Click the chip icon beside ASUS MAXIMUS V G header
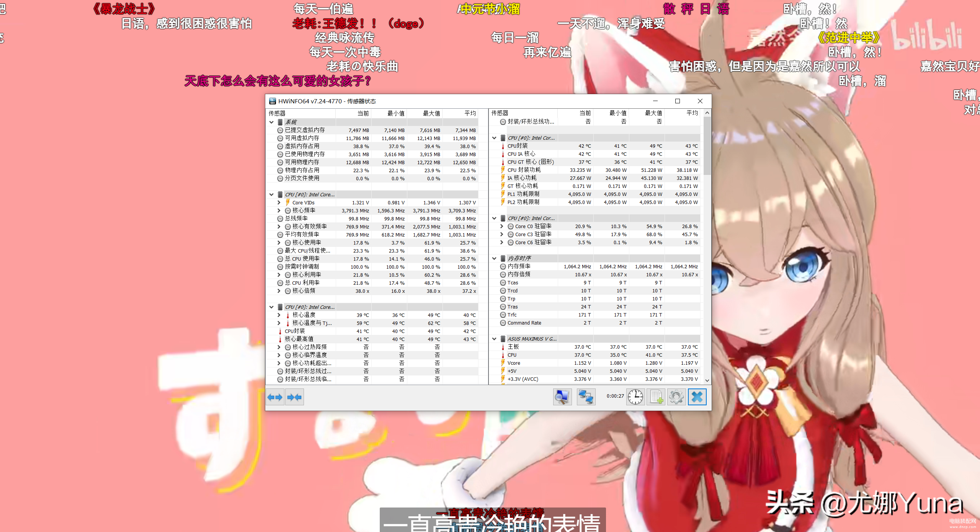980x532 pixels. pos(503,339)
